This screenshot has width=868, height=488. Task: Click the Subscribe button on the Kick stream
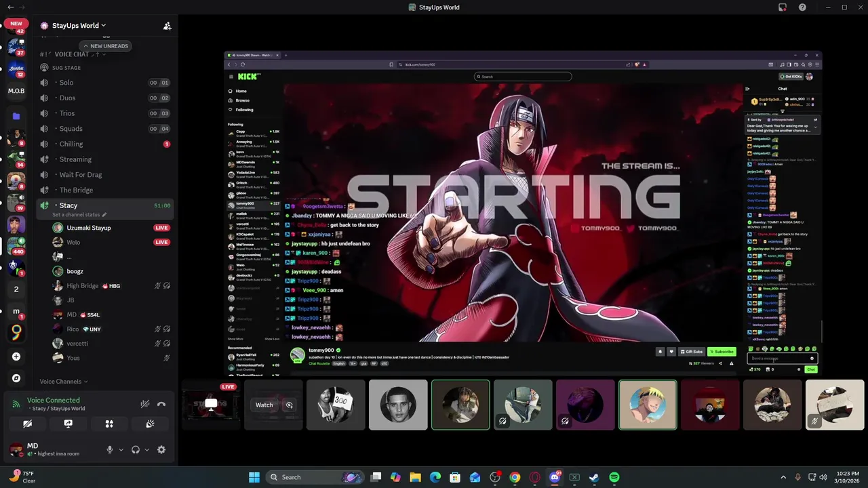pos(722,352)
